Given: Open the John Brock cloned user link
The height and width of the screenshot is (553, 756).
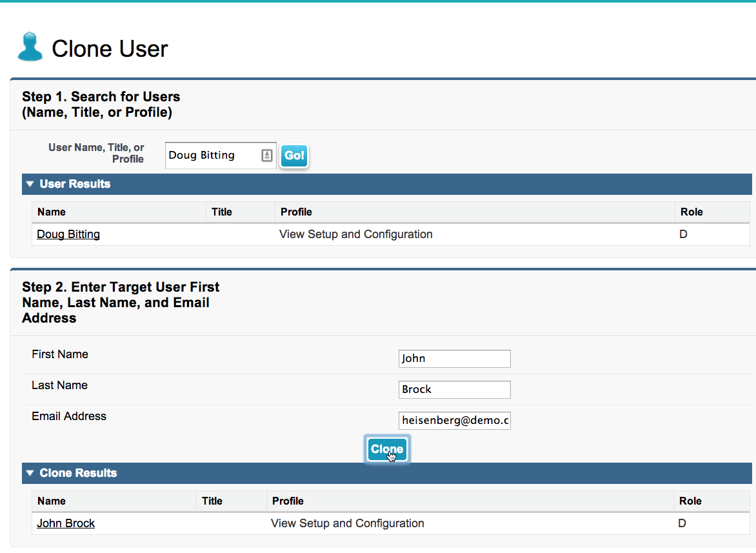Looking at the screenshot, I should pos(66,523).
